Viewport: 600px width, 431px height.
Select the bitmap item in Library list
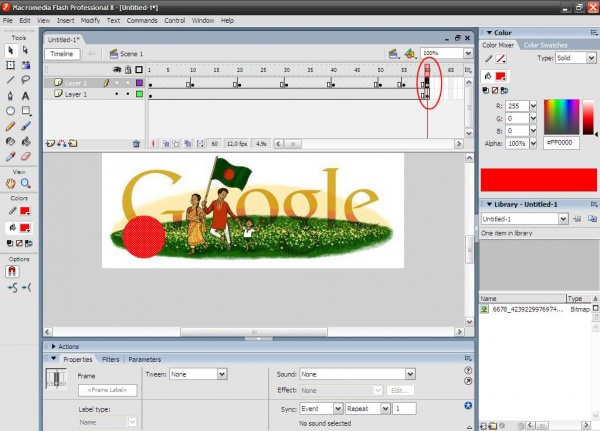pyautogui.click(x=535, y=309)
